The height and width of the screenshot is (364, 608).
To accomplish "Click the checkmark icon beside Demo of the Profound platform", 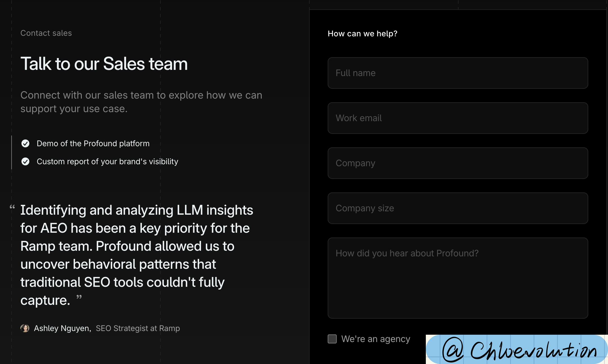I will point(25,143).
